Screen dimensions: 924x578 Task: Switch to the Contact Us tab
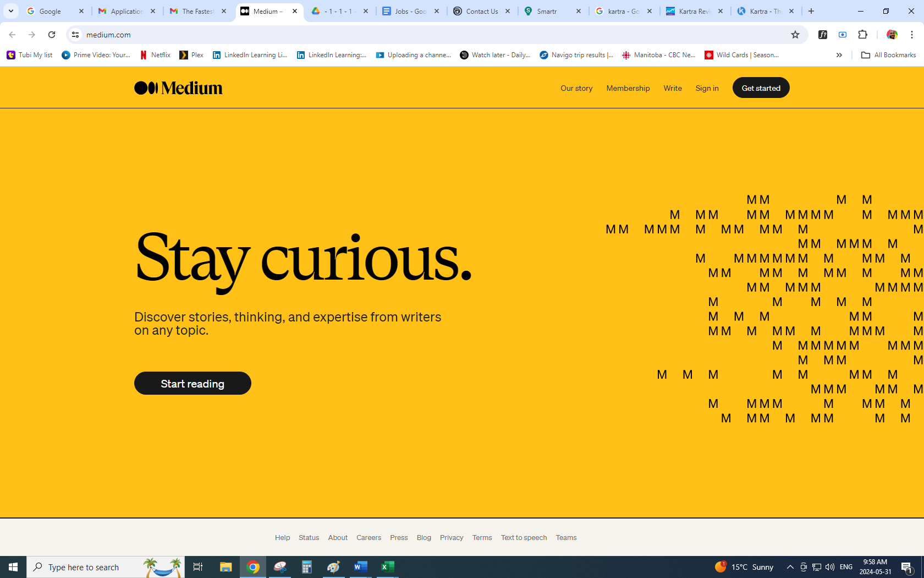tap(481, 11)
